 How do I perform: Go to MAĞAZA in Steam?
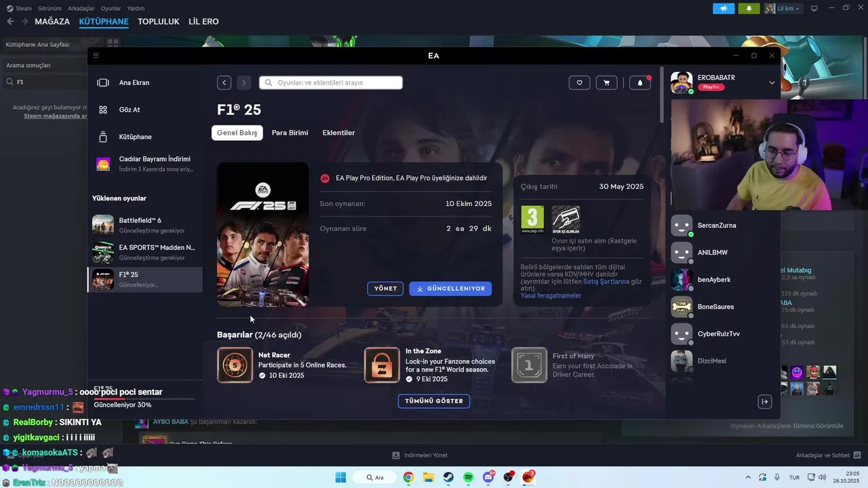click(x=52, y=22)
